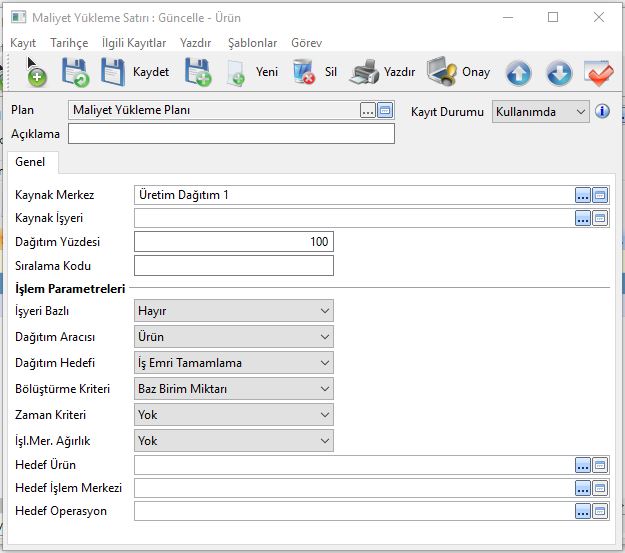The height and width of the screenshot is (553, 625).
Task: Click the Hedef Ürün lookup ellipsis button
Action: pos(583,465)
